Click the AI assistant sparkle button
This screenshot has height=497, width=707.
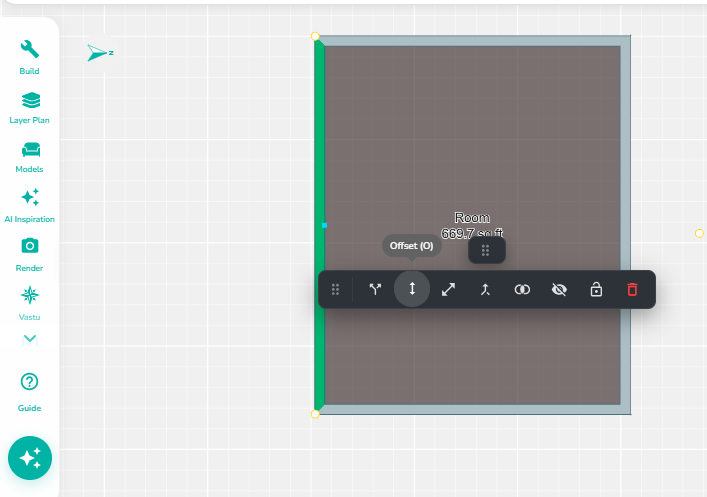pos(30,458)
